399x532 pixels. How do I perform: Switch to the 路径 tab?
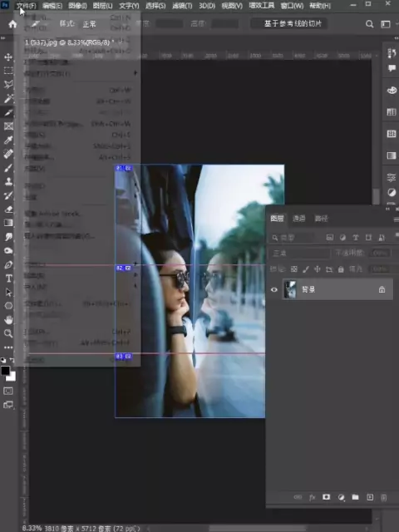point(321,219)
